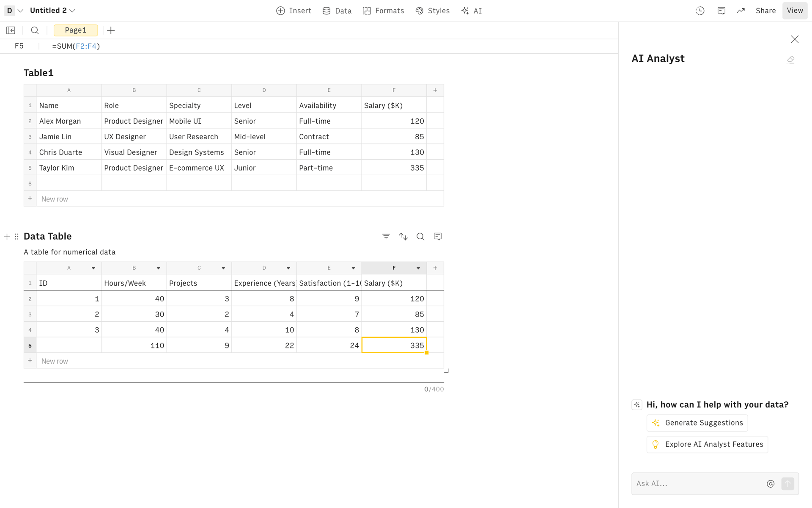The image size is (812, 508).
Task: Add a column to Data Table
Action: [435, 268]
